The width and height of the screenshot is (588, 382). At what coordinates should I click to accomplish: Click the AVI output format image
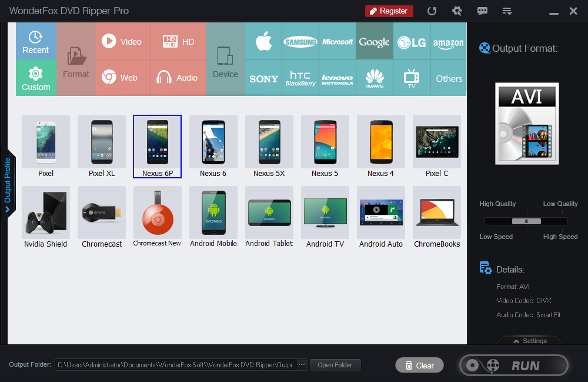click(527, 124)
